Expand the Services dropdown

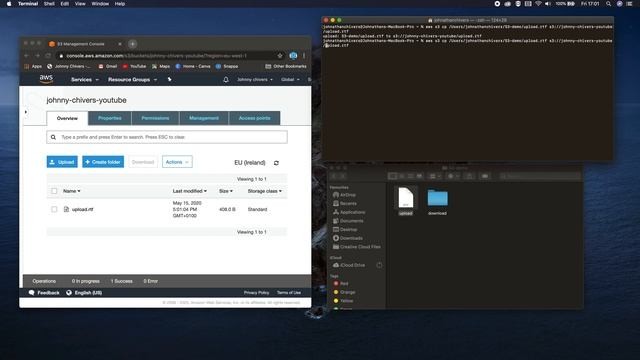tap(85, 80)
